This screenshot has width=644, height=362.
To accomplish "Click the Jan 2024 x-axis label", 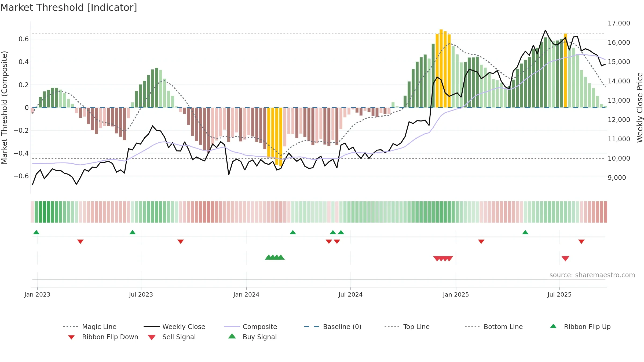I will (x=246, y=295).
